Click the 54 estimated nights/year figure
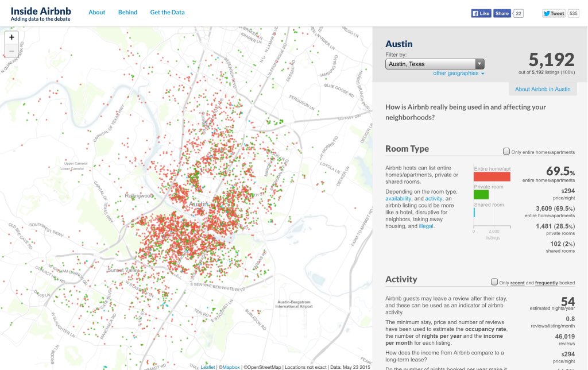 coord(568,301)
